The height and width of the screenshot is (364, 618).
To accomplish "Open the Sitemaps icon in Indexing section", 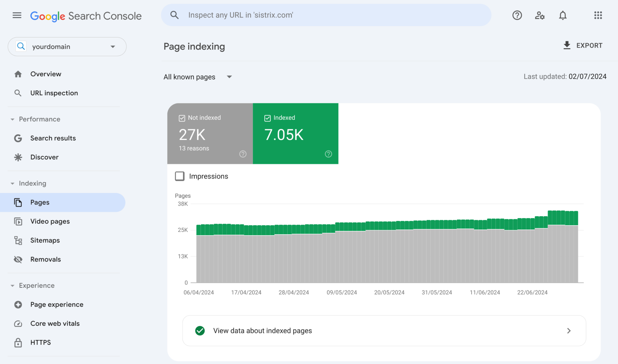I will tap(18, 240).
